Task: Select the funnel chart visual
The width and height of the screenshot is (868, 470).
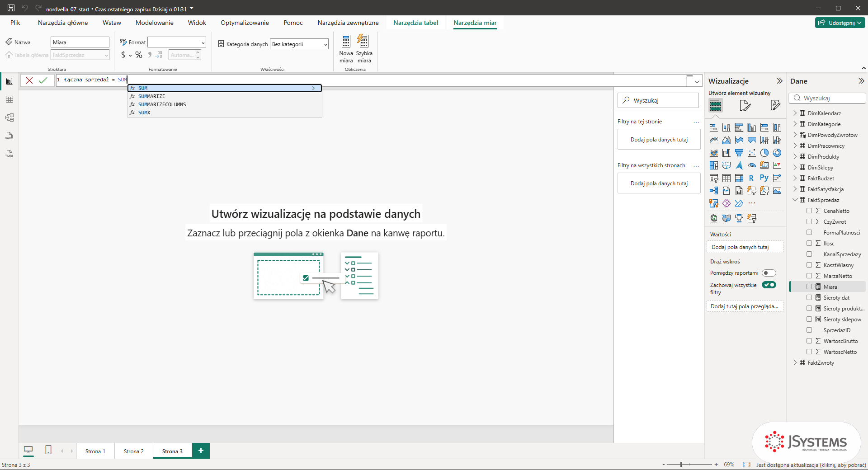Action: pos(739,153)
